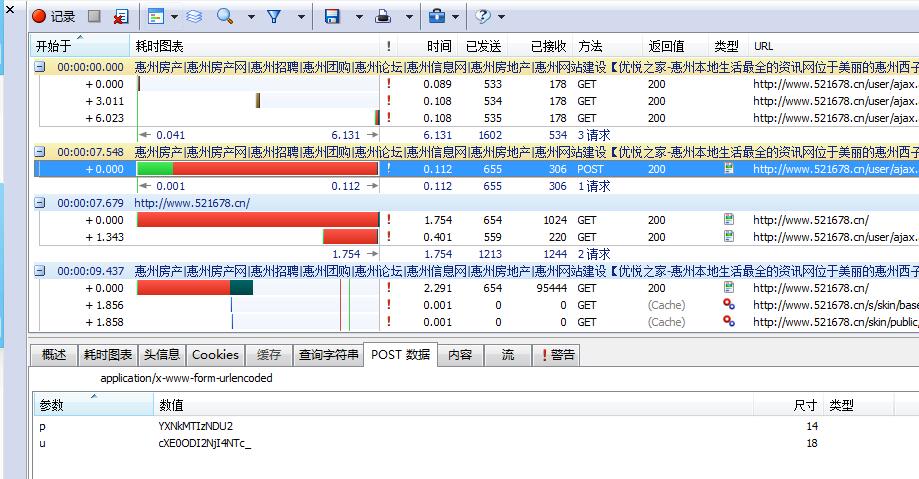919x479 pixels.
Task: Open the Cookies tab
Action: pos(215,355)
